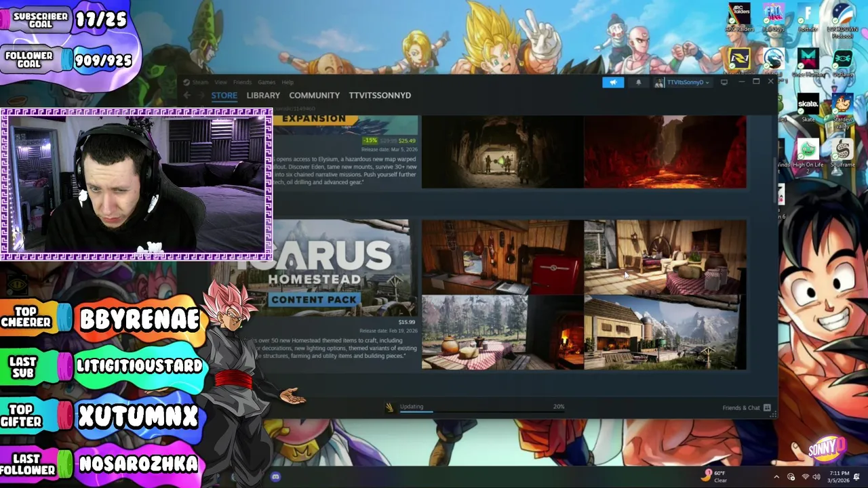
Task: Switch to the STORE tab
Action: pyautogui.click(x=224, y=96)
